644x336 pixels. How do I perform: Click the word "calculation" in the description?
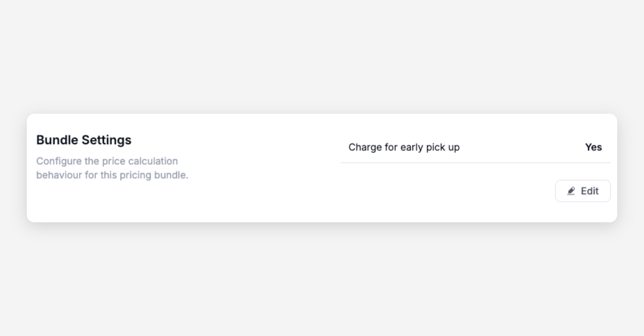[153, 161]
